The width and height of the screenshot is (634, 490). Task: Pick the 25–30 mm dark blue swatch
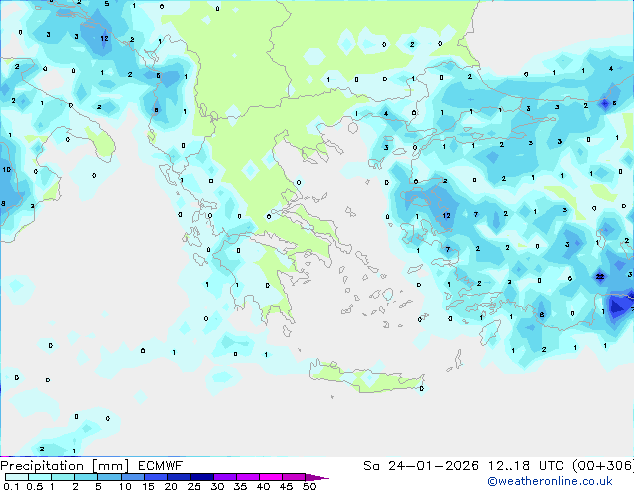(201, 477)
